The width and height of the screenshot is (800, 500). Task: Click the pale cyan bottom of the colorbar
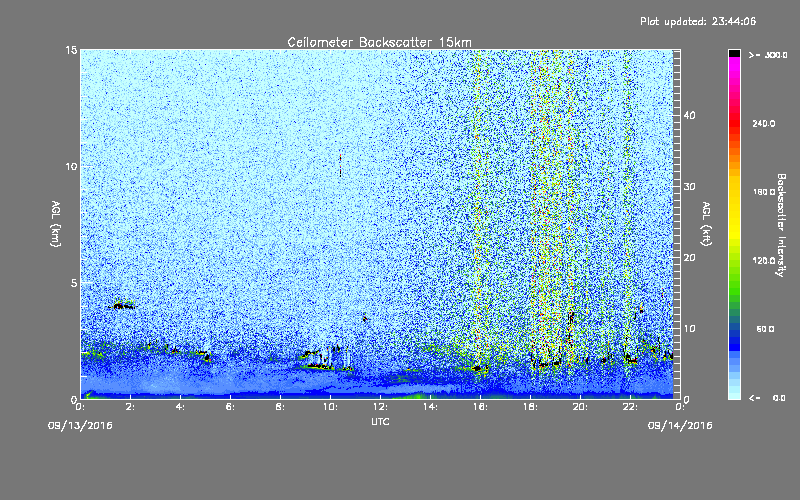pos(734,393)
